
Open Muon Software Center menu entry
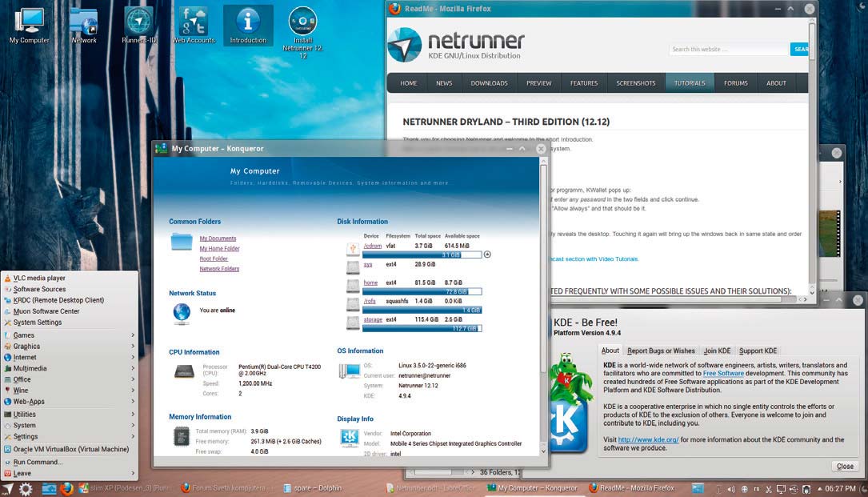(69, 311)
